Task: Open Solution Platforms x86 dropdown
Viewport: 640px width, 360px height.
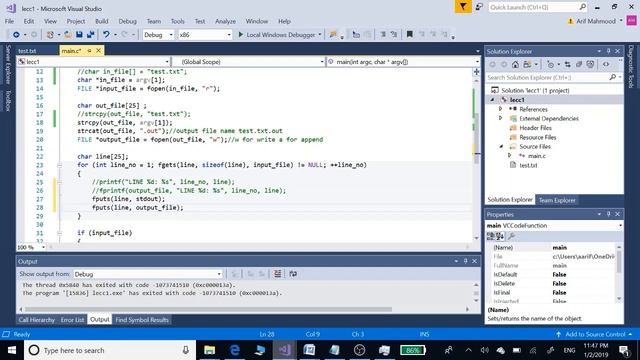Action: coord(204,35)
